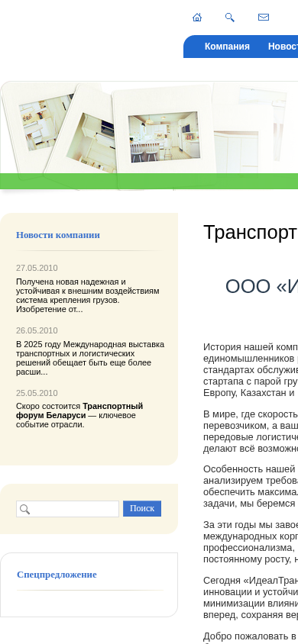Open the envelope contact icon

(x=264, y=18)
